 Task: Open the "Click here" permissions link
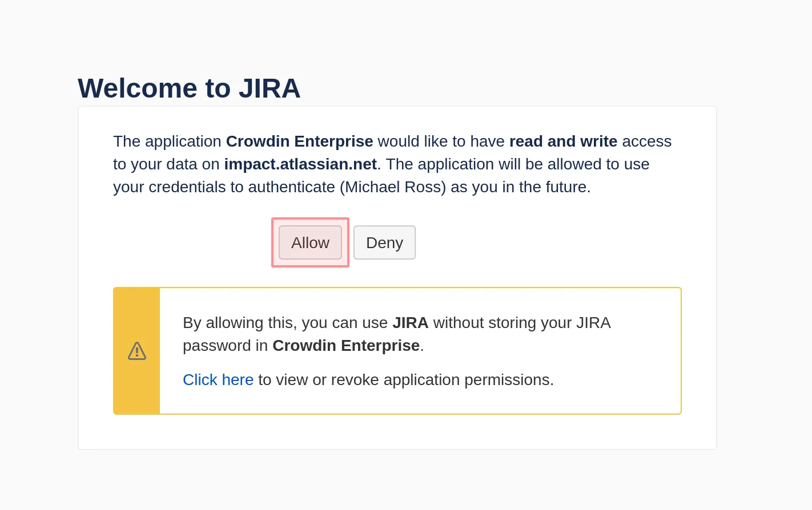pos(218,380)
